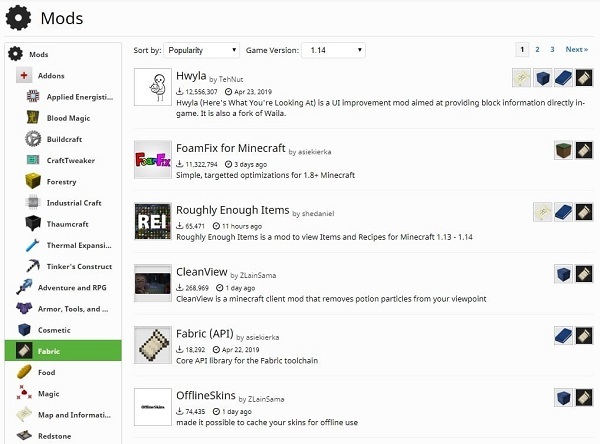Click the Hwyla mod thumbnail
600x444 pixels.
(153, 87)
